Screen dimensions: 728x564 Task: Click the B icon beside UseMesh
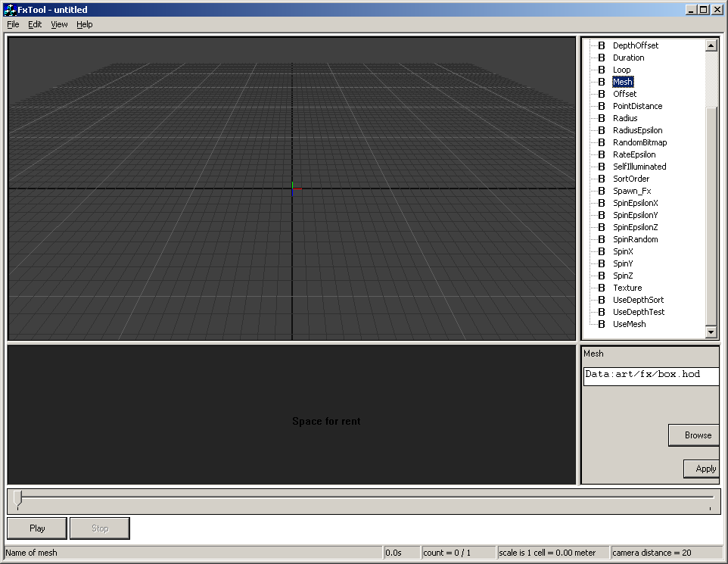pos(602,324)
